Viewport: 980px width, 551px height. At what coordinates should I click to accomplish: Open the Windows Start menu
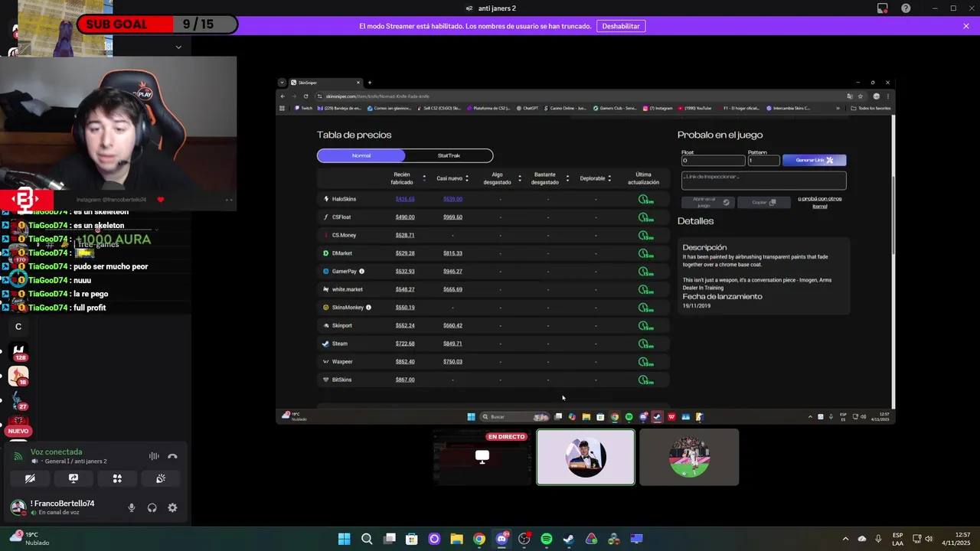(344, 539)
